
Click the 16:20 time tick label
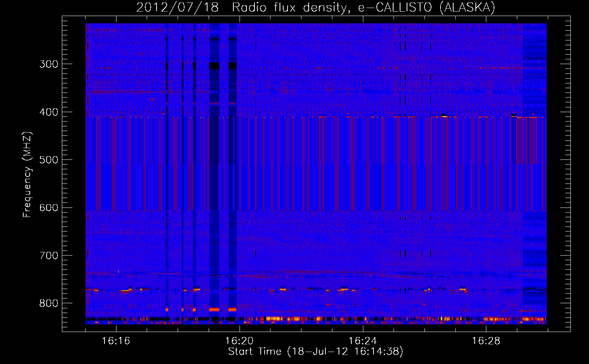239,341
